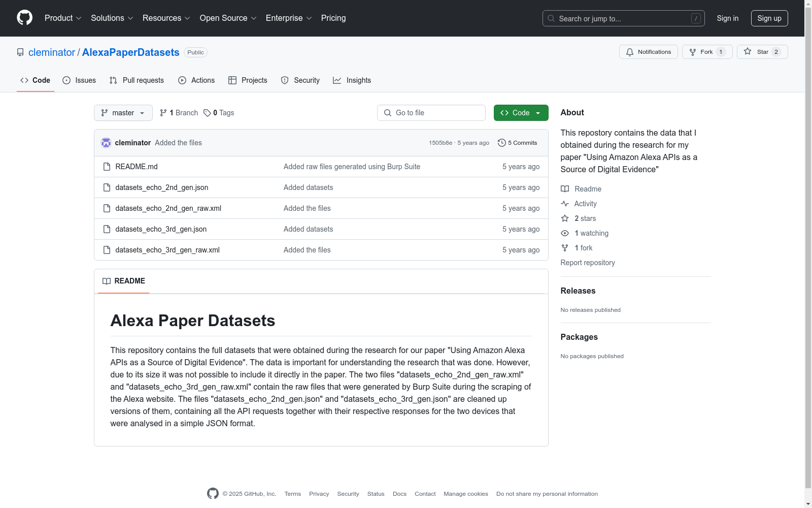Screen dimensions: 812x508
Task: View the 5 Commits history
Action: [518, 143]
